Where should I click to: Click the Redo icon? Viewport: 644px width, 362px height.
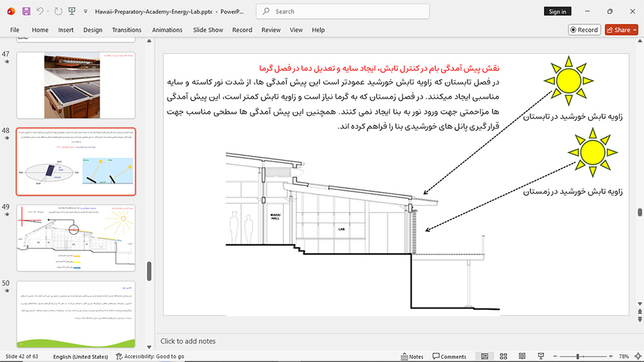(59, 12)
